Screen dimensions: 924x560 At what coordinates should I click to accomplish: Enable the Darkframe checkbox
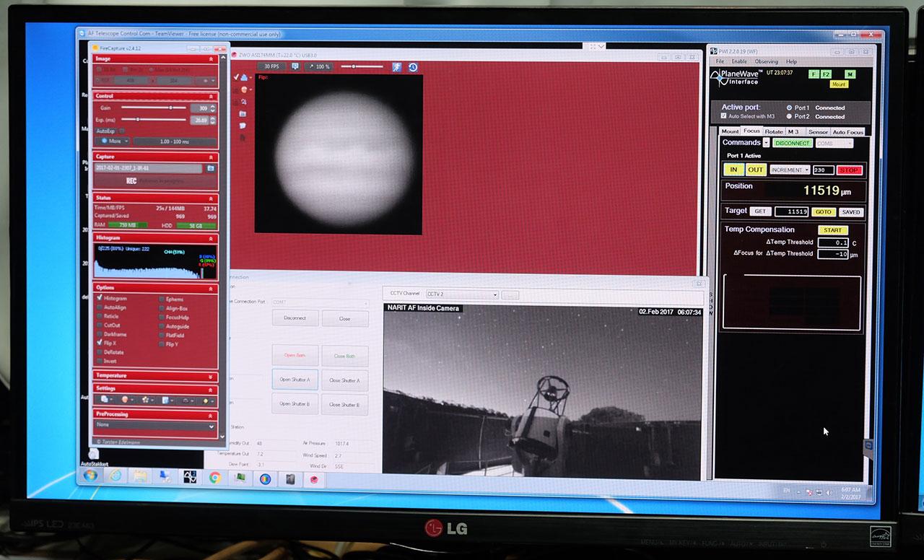tap(99, 334)
